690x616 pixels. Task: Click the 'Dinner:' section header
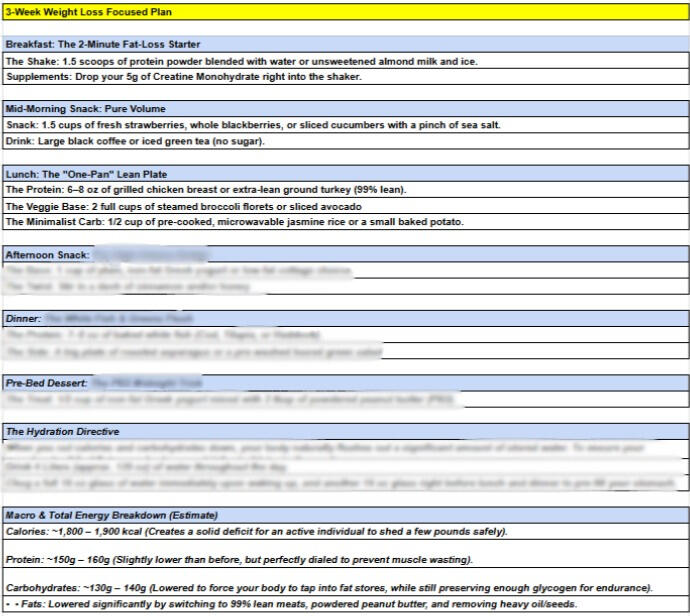point(345,319)
